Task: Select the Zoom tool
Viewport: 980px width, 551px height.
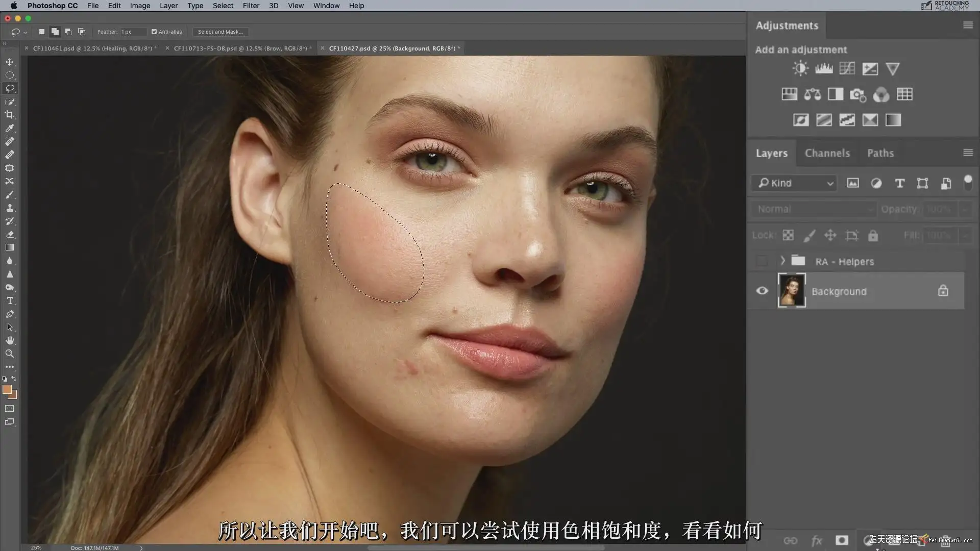Action: click(10, 354)
